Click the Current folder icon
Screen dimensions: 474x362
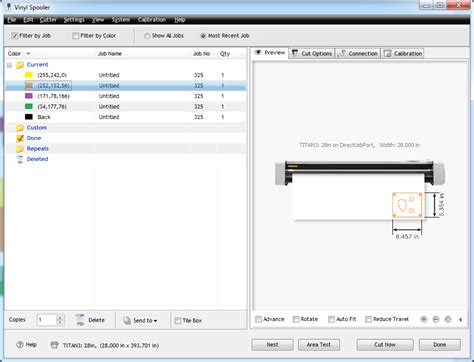20,65
